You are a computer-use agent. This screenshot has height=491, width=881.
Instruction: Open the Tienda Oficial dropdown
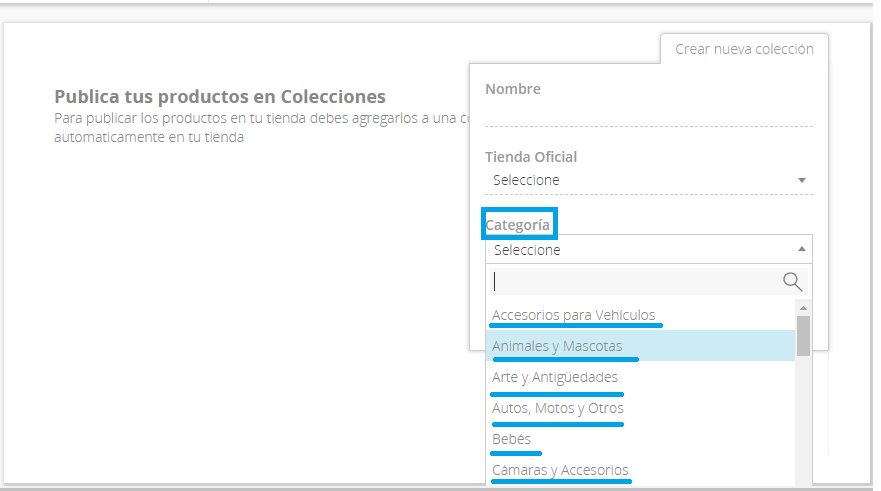[x=648, y=180]
